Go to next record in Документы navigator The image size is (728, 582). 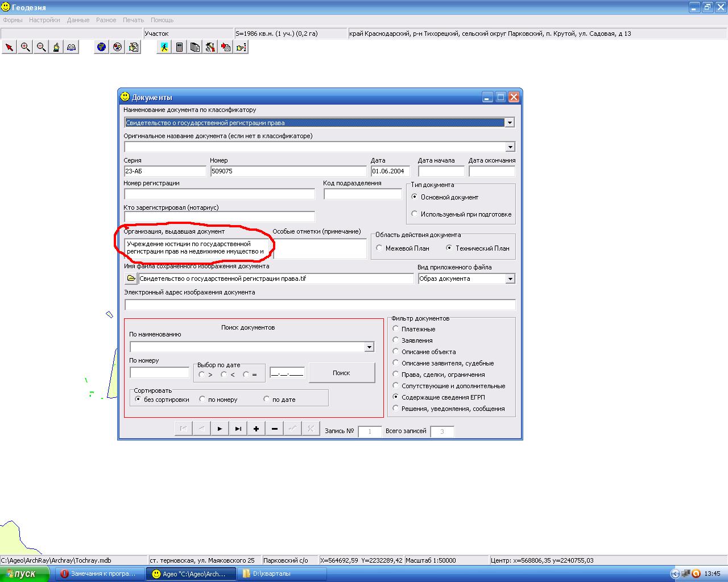(x=220, y=429)
